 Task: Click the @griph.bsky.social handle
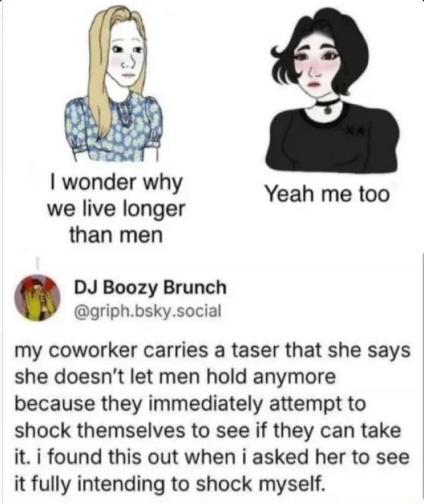148,311
